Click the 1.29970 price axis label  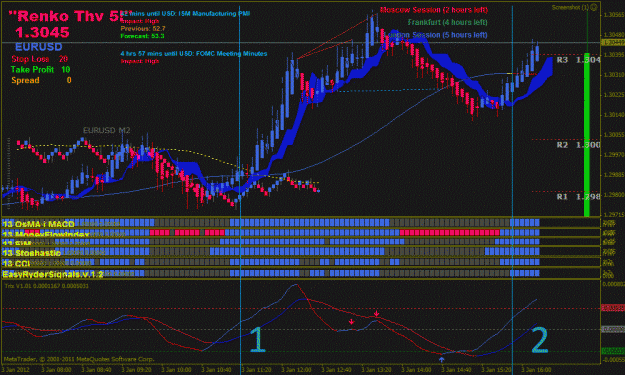pos(614,155)
